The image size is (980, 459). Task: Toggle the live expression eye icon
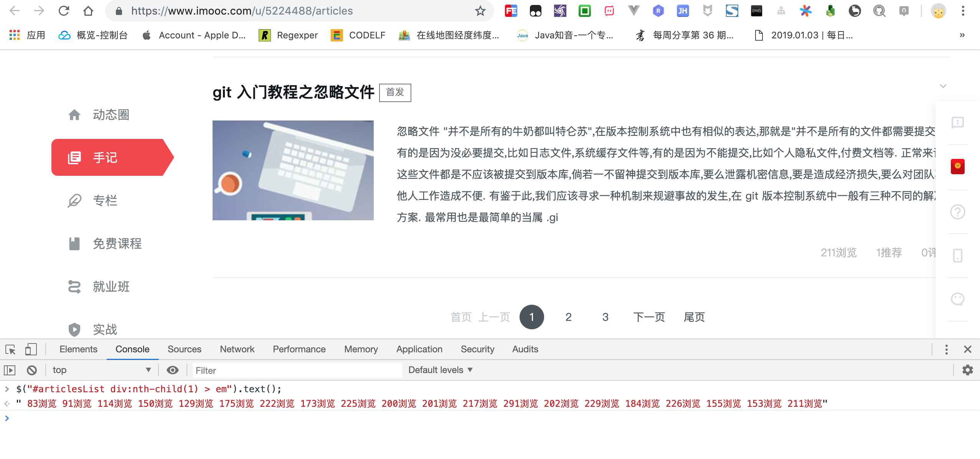tap(173, 370)
